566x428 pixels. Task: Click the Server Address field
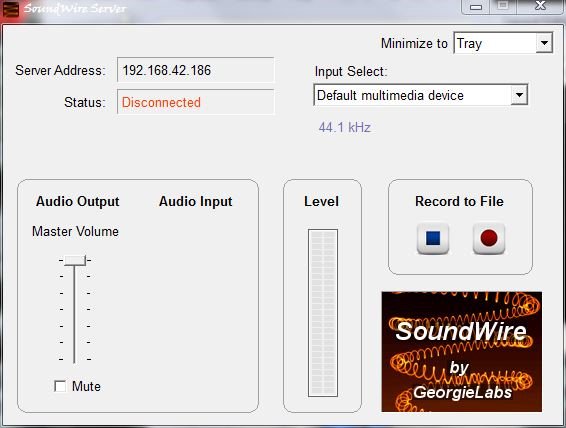click(196, 70)
